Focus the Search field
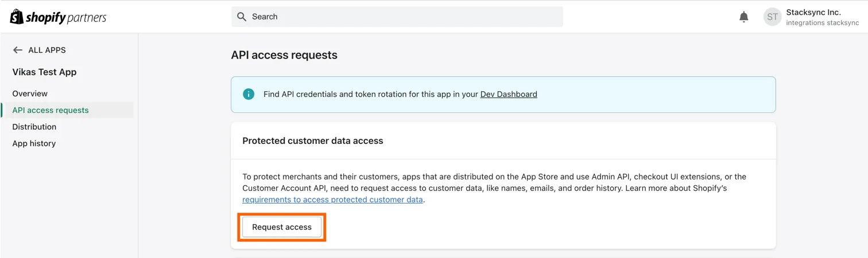Viewport: 868px width, 258px height. click(x=397, y=17)
